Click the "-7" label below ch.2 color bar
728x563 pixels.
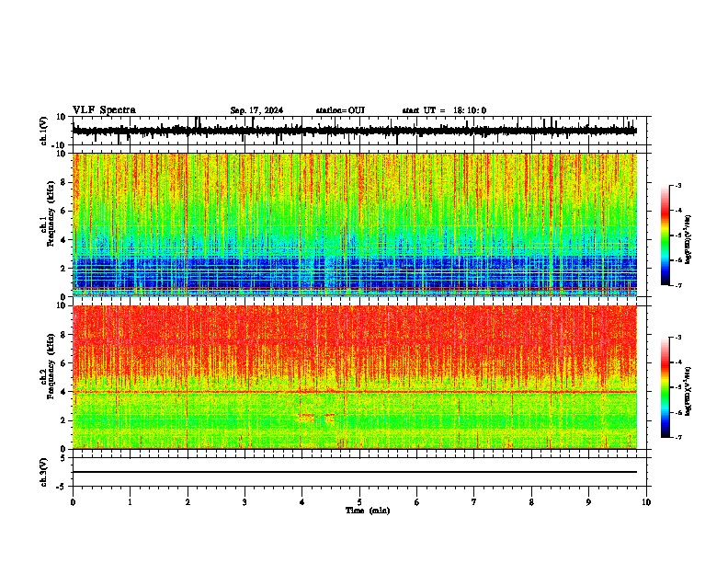[677, 437]
